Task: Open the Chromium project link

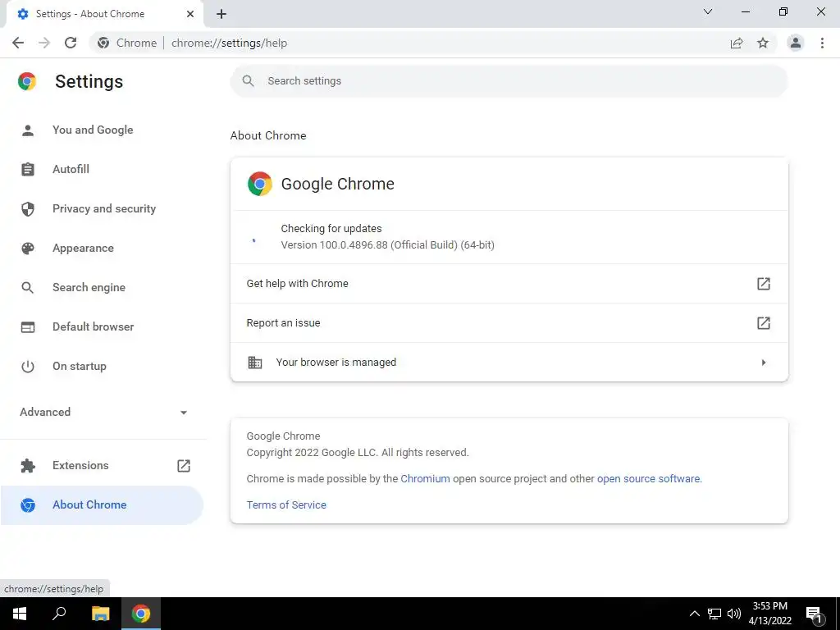Action: [x=425, y=479]
